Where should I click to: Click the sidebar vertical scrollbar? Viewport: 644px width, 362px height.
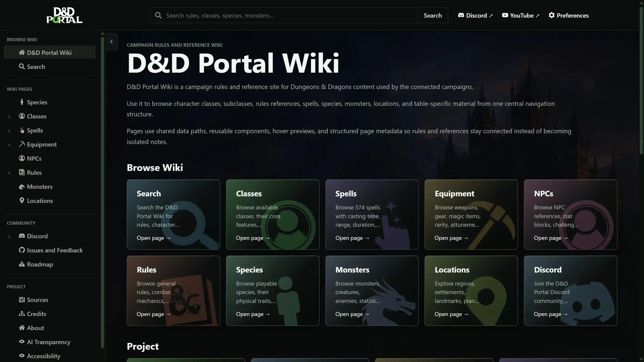(102, 193)
